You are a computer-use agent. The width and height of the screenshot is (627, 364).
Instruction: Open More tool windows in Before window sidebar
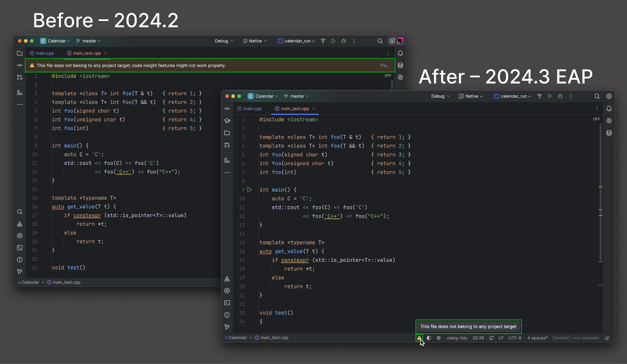(20, 105)
